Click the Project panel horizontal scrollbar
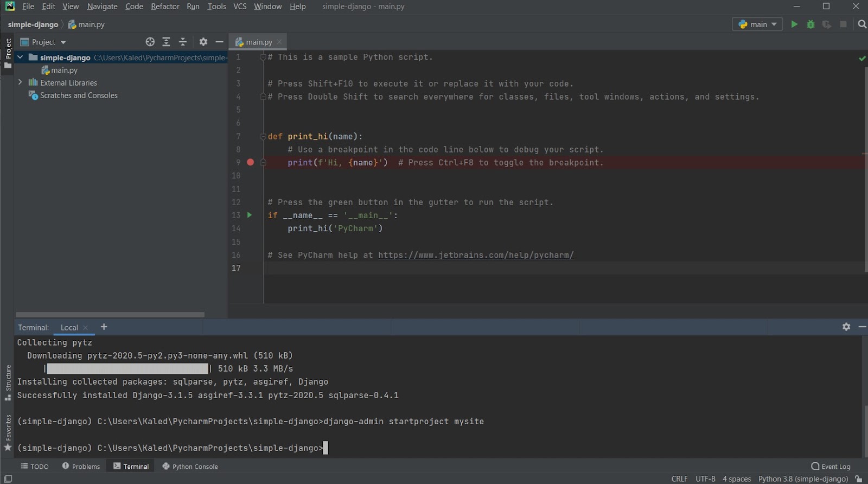This screenshot has height=484, width=868. (110, 314)
